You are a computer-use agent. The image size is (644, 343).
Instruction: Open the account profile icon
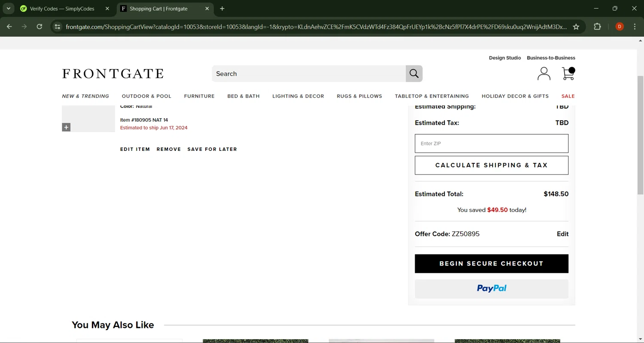coord(544,73)
